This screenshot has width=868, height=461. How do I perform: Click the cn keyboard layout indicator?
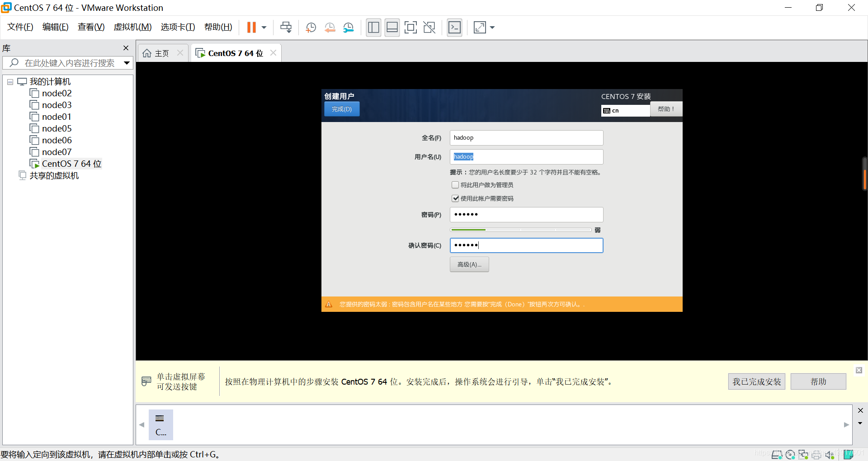[625, 111]
